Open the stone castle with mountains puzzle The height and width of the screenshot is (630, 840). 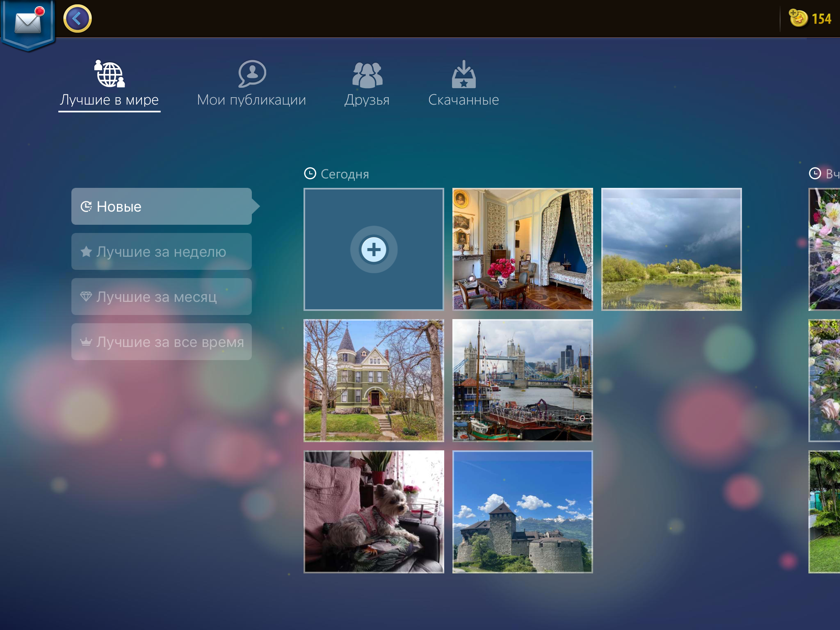tap(523, 512)
